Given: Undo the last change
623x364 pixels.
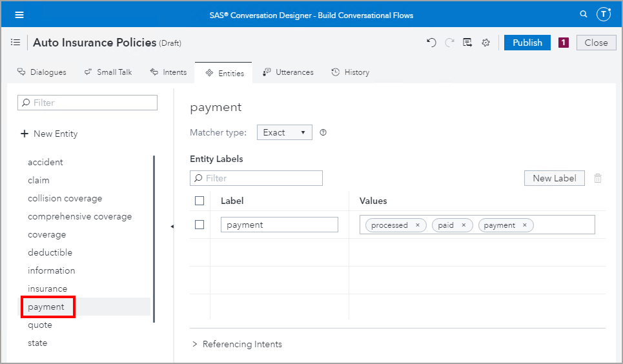Looking at the screenshot, I should 431,43.
